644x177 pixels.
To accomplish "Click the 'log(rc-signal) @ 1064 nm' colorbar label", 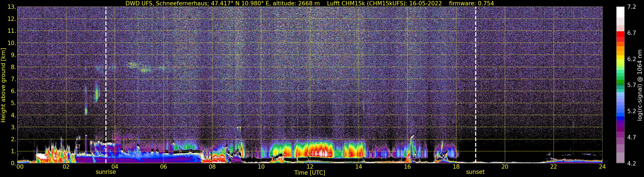I will click(640, 85).
